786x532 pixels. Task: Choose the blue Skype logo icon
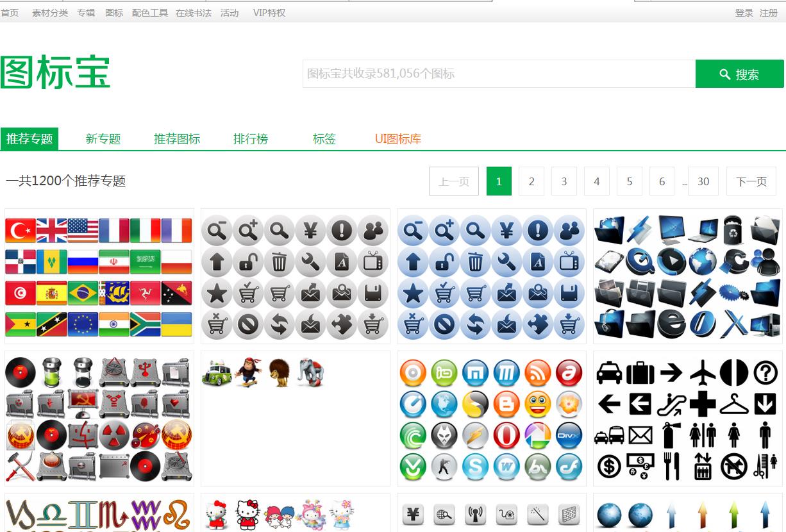476,467
